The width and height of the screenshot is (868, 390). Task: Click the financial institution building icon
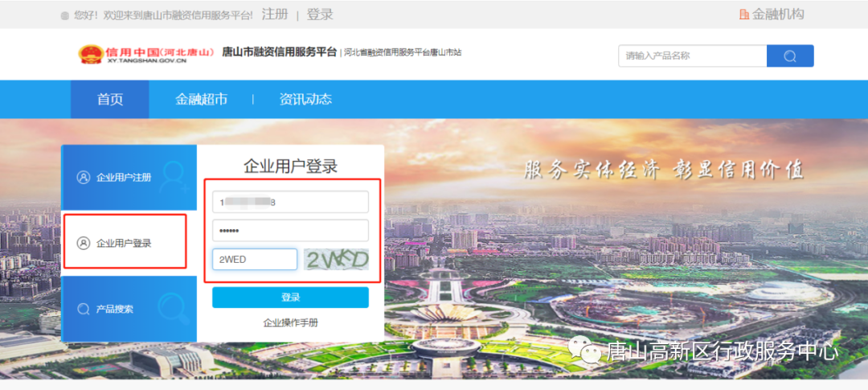pos(743,14)
